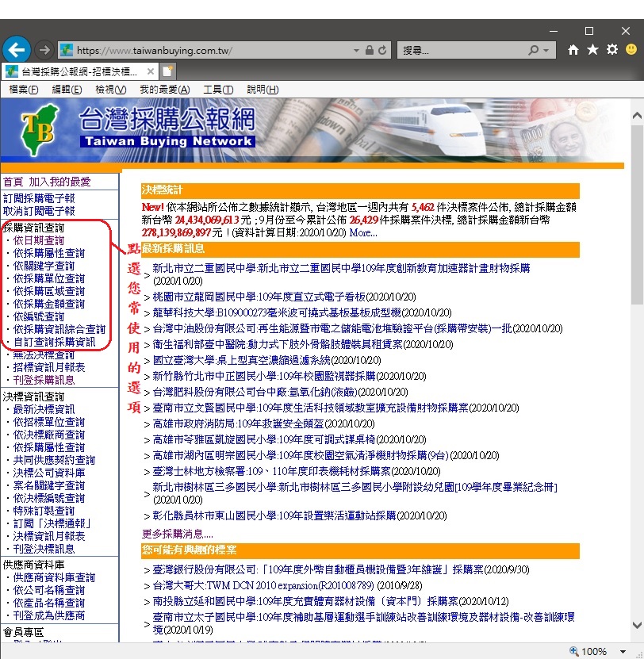Open 依採購區域查詢 link

click(x=48, y=291)
